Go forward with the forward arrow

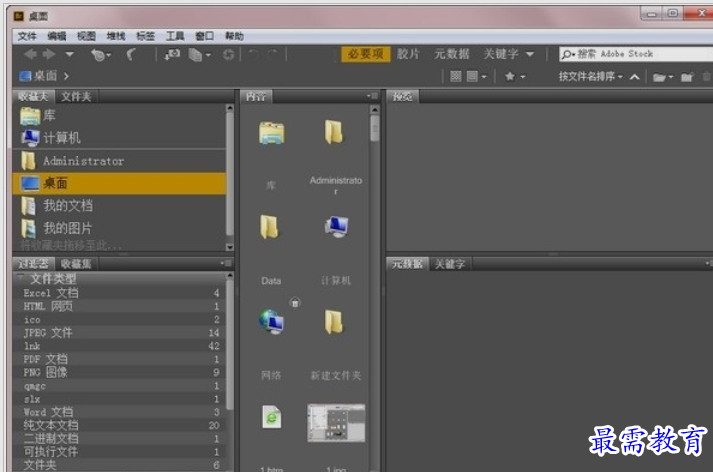pyautogui.click(x=49, y=55)
